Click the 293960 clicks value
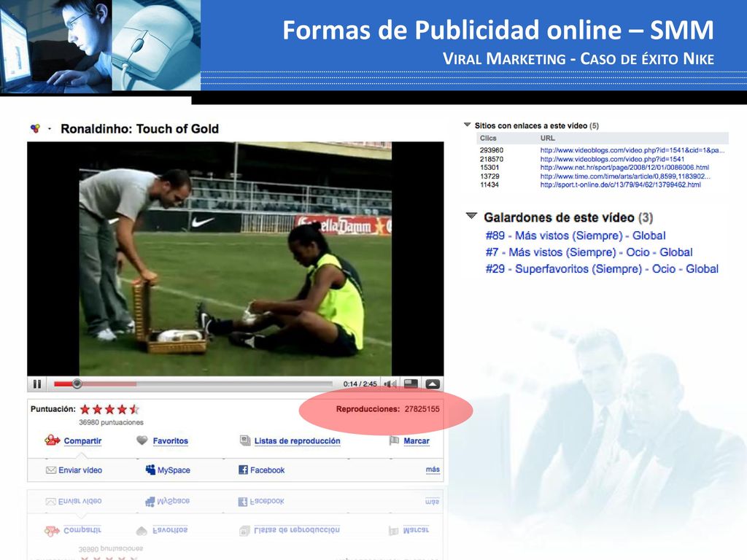This screenshot has width=747, height=560. point(492,150)
